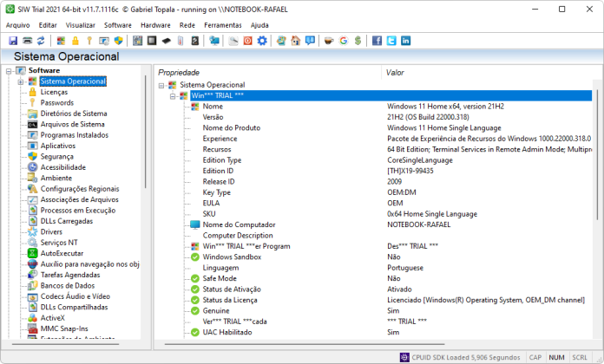Click the LinkedIn toolbar icon
Viewport: 604px width, 364px height.
(x=405, y=41)
